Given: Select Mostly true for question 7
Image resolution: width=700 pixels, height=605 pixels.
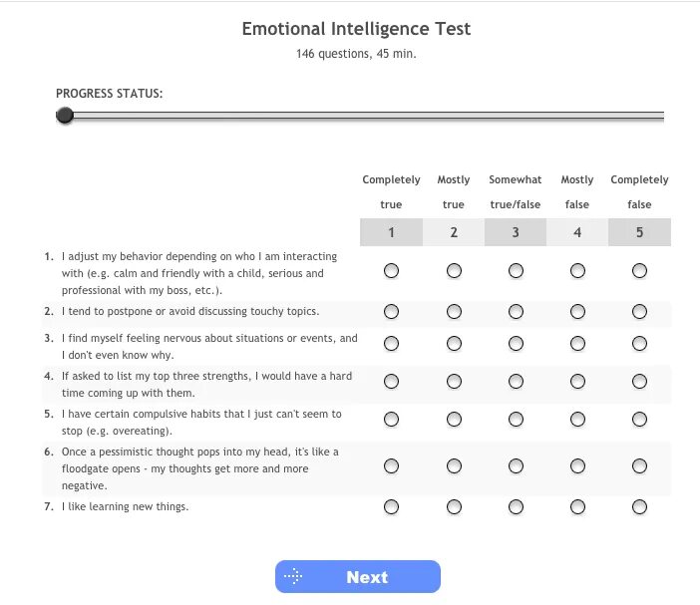Looking at the screenshot, I should click(x=454, y=507).
